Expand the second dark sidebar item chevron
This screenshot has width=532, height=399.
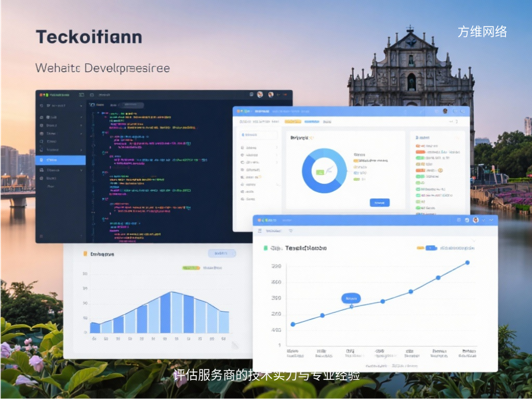click(x=81, y=117)
